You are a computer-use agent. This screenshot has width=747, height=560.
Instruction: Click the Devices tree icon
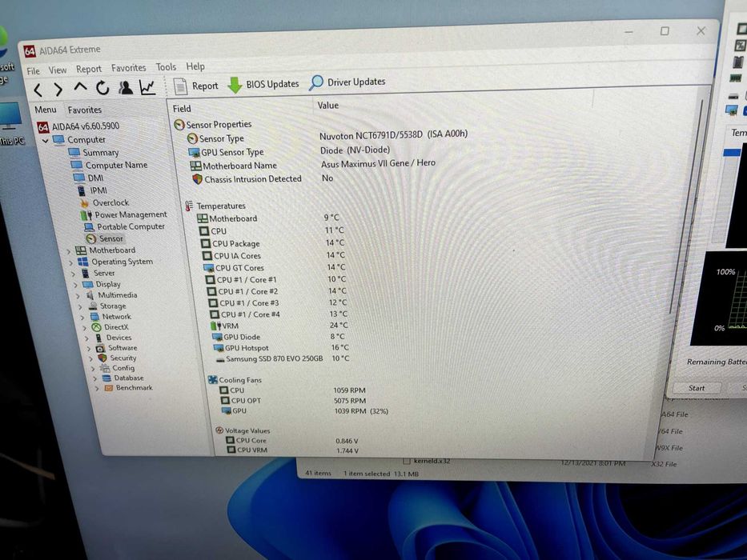pos(98,338)
